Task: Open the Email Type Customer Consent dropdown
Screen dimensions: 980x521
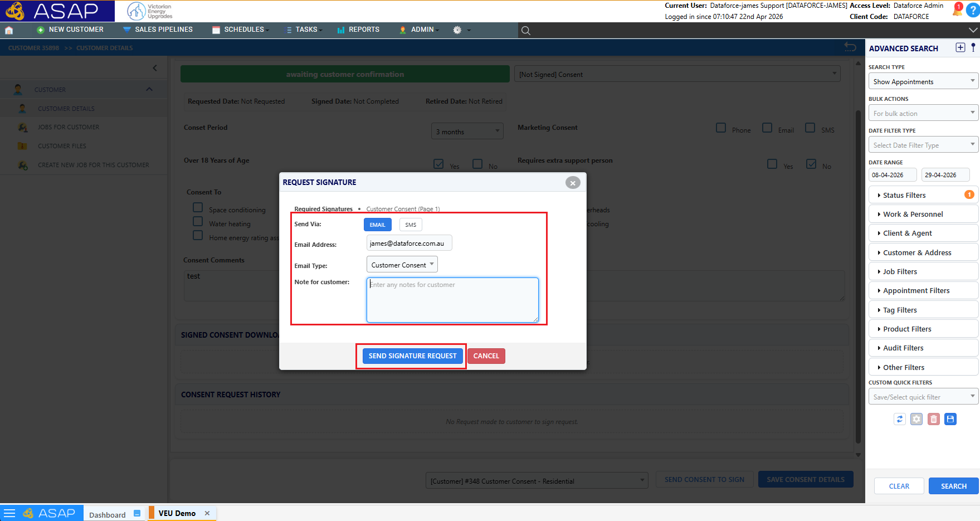Action: pos(402,265)
